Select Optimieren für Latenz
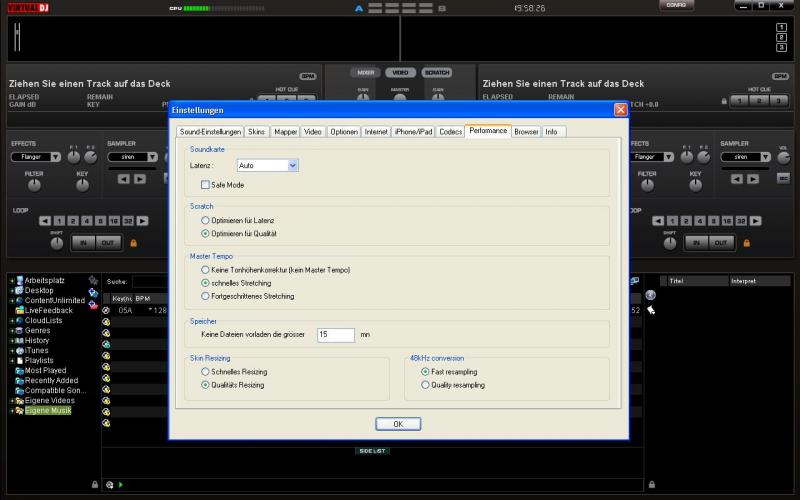Viewport: 800px width, 500px height. tap(205, 220)
